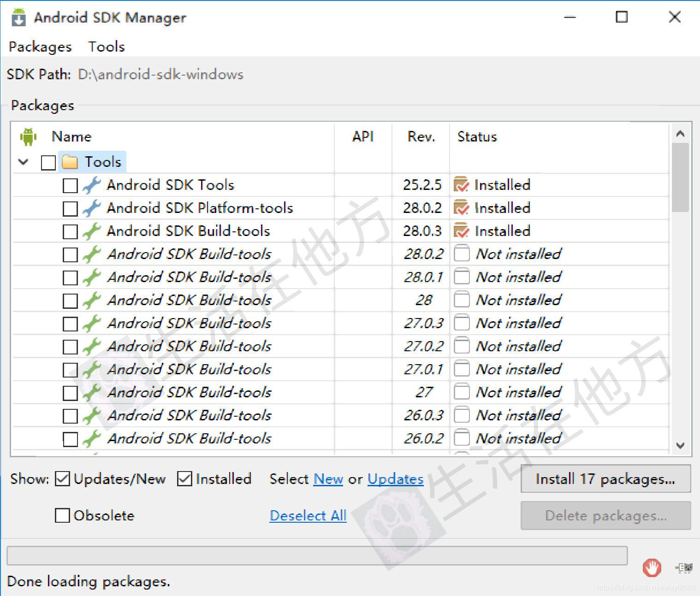Select Build-tools 26.0.2 checkbox

pos(70,439)
